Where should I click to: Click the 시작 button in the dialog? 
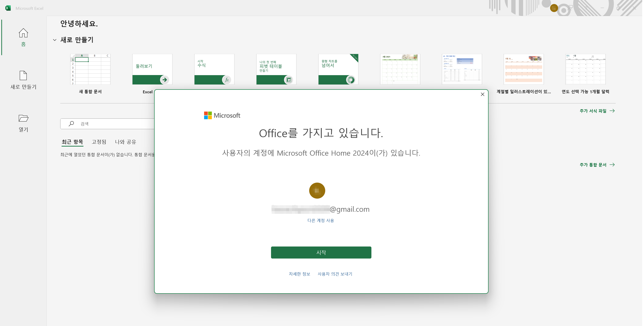pos(321,252)
